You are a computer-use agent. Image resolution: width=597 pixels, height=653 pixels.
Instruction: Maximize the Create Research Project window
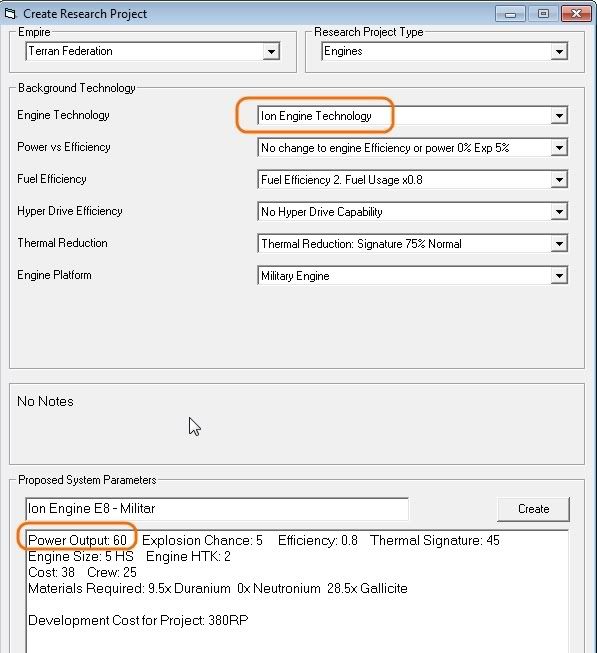pos(543,14)
